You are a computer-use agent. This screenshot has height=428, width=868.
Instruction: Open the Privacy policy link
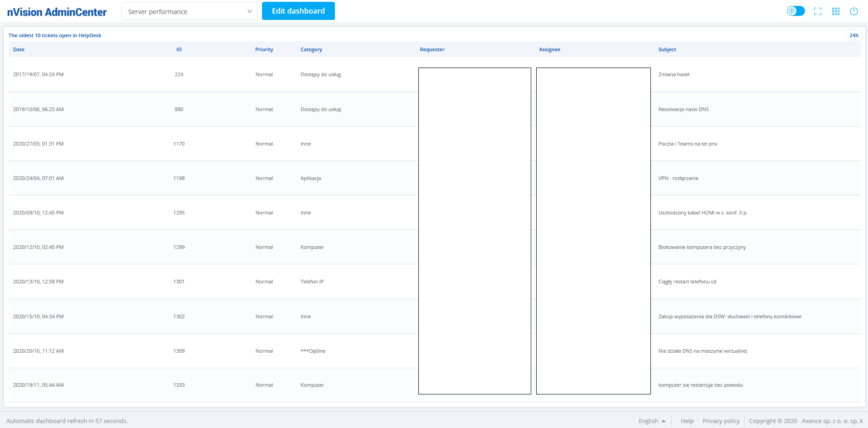coord(721,421)
